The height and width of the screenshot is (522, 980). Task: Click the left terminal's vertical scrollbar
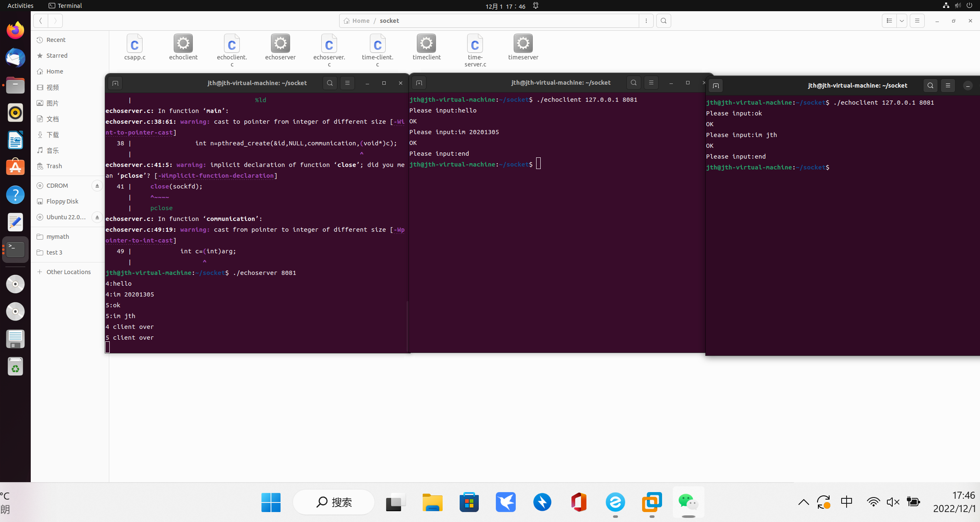(x=407, y=326)
